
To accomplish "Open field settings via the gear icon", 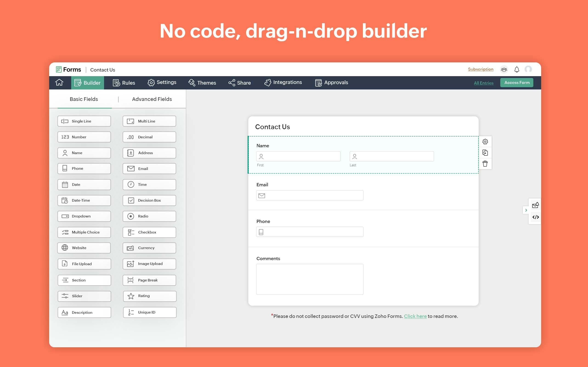I will click(x=485, y=142).
